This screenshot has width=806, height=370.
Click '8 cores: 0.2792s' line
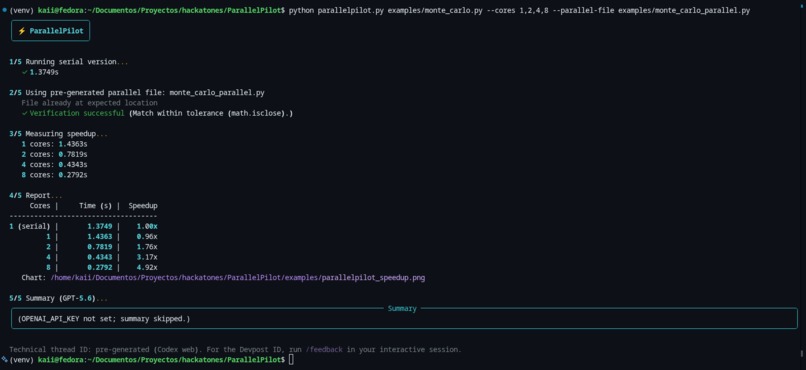point(54,175)
